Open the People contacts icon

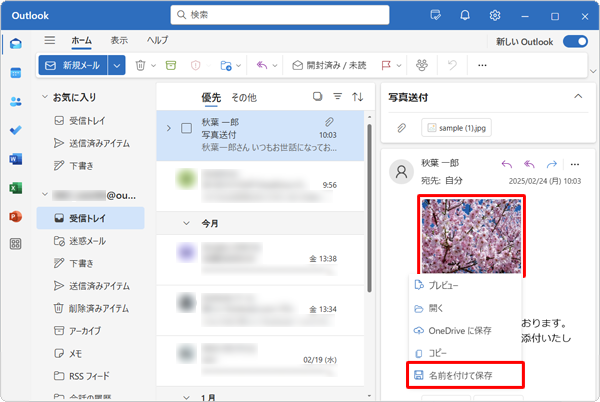pos(16,101)
